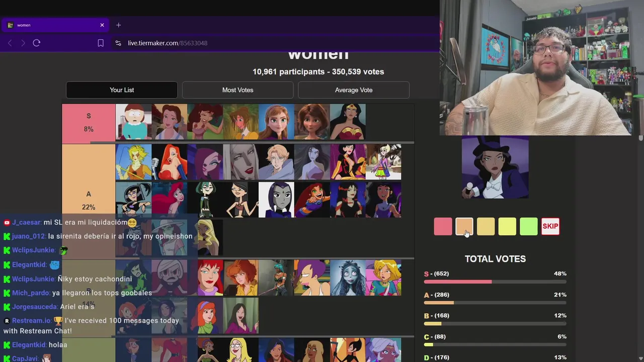This screenshot has width=644, height=362.
Task: Click Ariel thumbnail in A tier
Action: [x=169, y=200]
